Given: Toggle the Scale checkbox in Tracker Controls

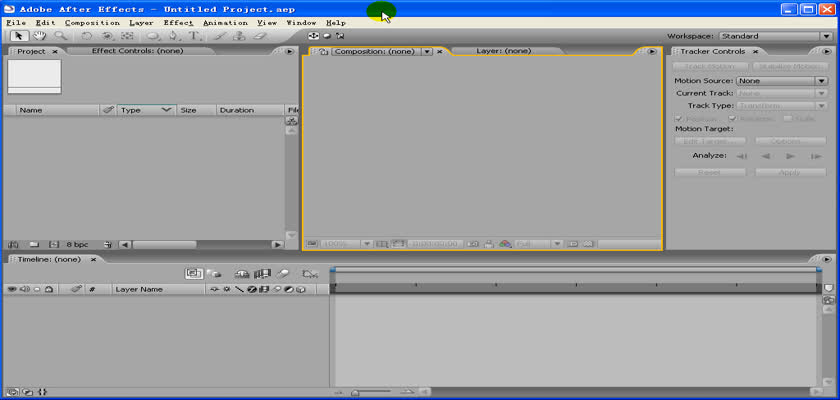Looking at the screenshot, I should click(x=788, y=118).
